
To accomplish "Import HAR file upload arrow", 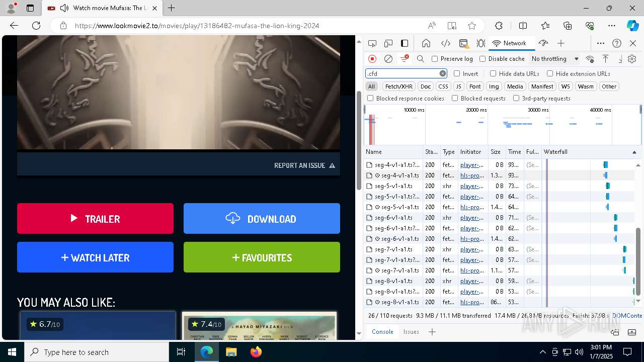I will (606, 59).
